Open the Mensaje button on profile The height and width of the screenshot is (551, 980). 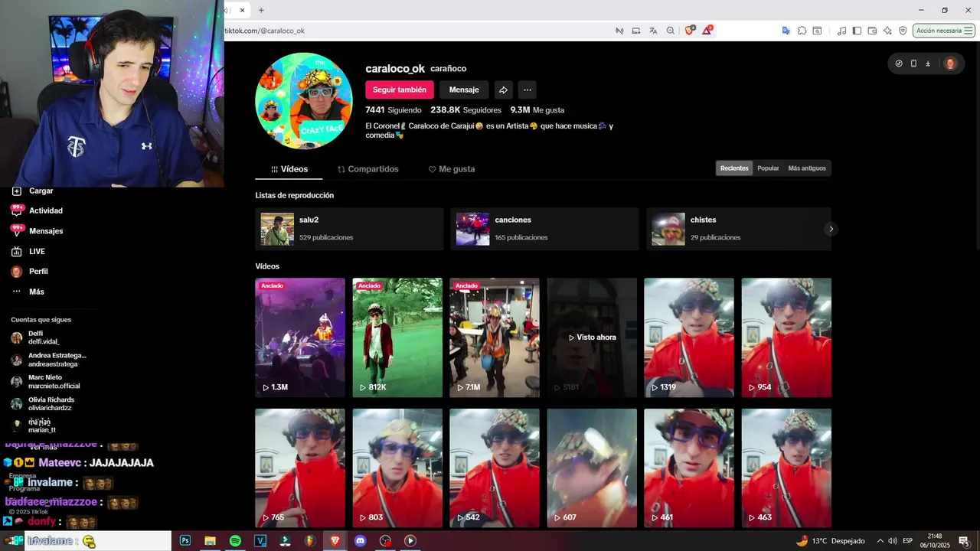point(464,90)
